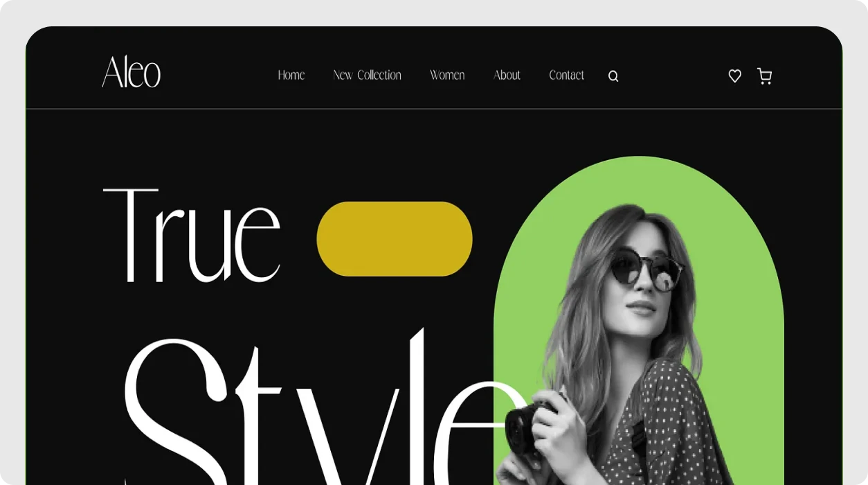Viewport: 868px width, 485px height.
Task: Open the wishlist heart icon
Action: pyautogui.click(x=735, y=76)
